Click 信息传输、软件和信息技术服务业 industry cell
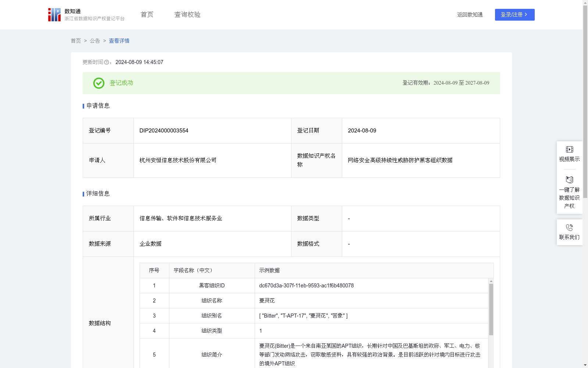The height and width of the screenshot is (368, 588). coord(212,219)
